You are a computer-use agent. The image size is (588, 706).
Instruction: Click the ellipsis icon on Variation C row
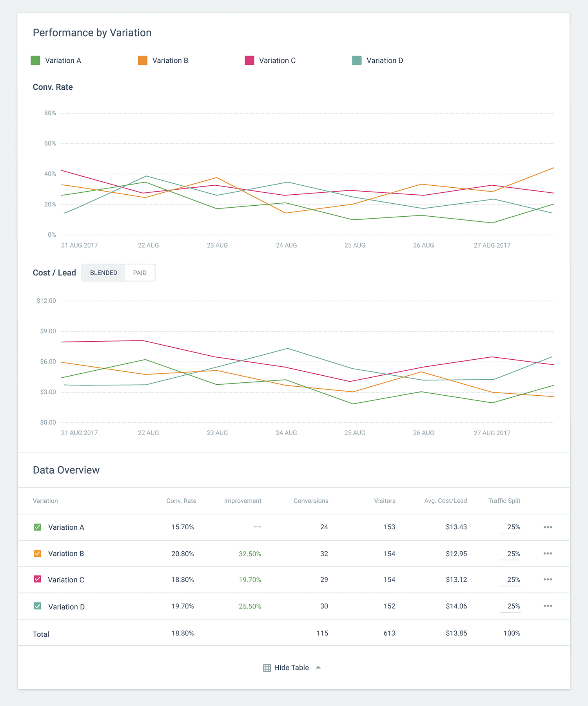[548, 579]
